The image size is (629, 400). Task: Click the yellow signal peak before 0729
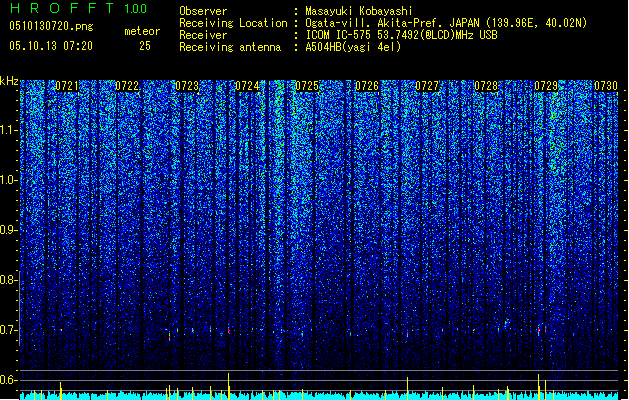(538, 386)
